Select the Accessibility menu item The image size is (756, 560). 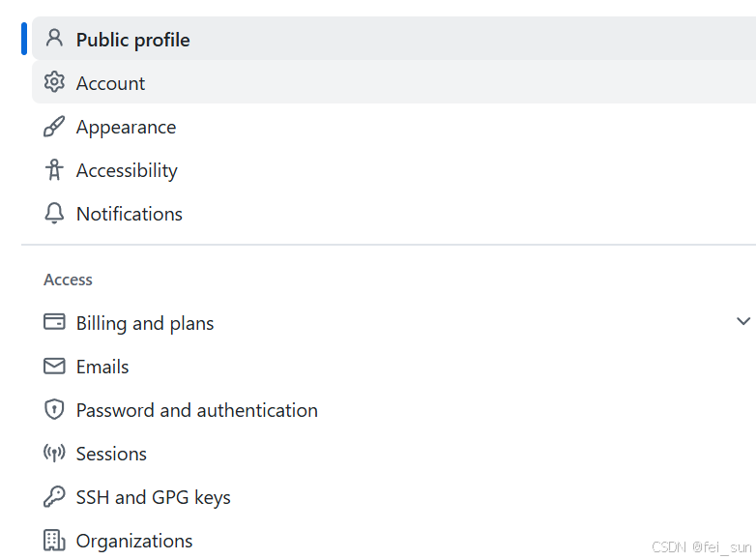coord(127,170)
